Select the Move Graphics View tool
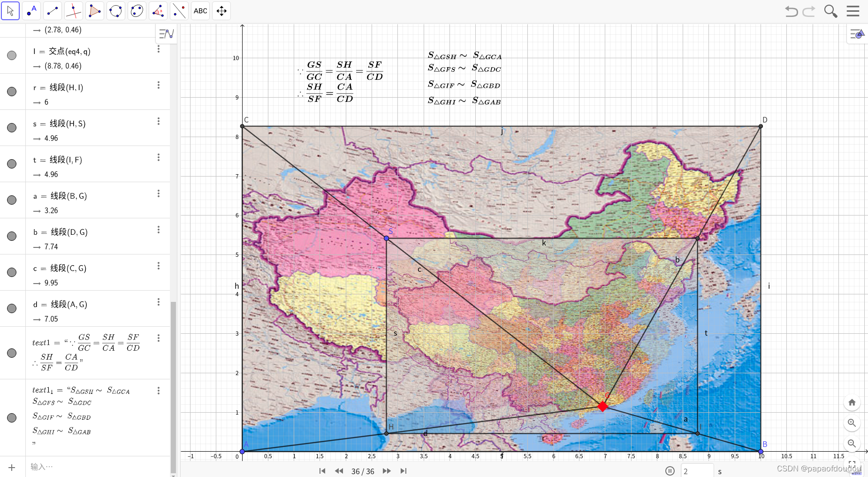868x477 pixels. (x=221, y=11)
